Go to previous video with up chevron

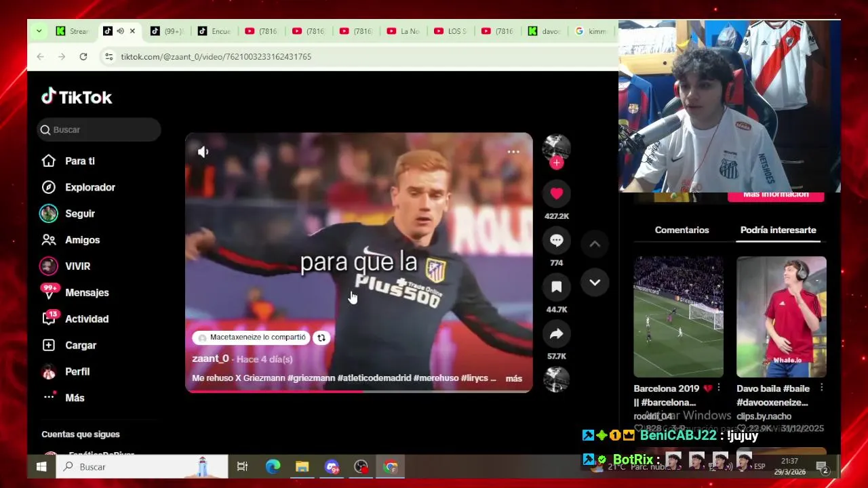tap(595, 244)
